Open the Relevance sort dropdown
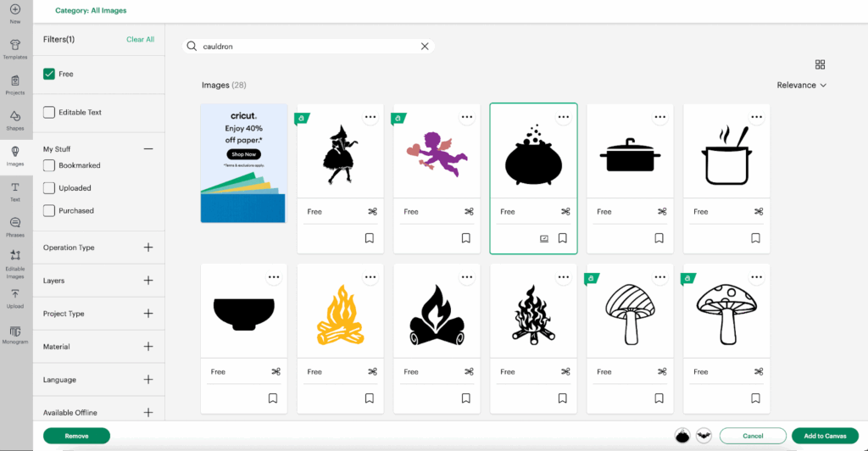Image resolution: width=868 pixels, height=451 pixels. (801, 86)
